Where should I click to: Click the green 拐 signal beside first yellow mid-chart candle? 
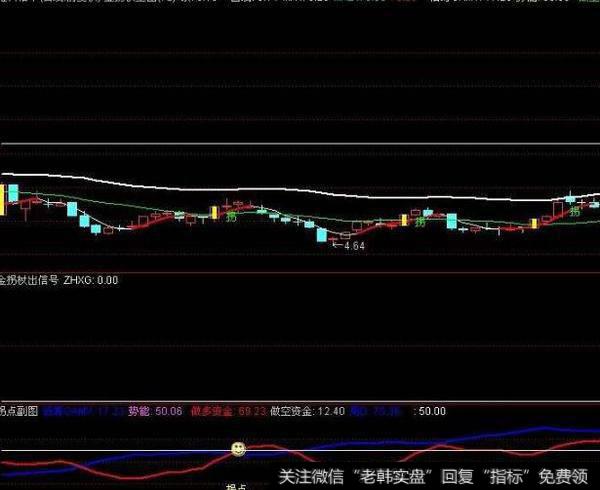tap(231, 215)
